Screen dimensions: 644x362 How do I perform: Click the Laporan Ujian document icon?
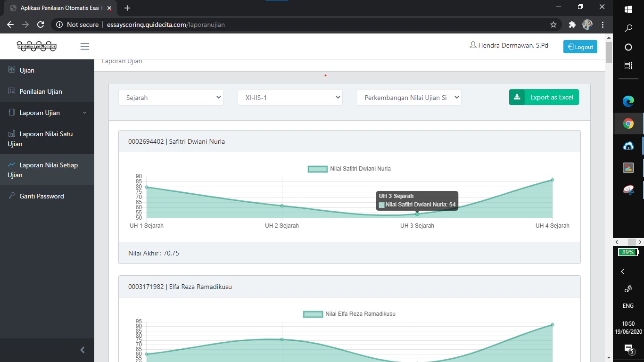point(12,113)
